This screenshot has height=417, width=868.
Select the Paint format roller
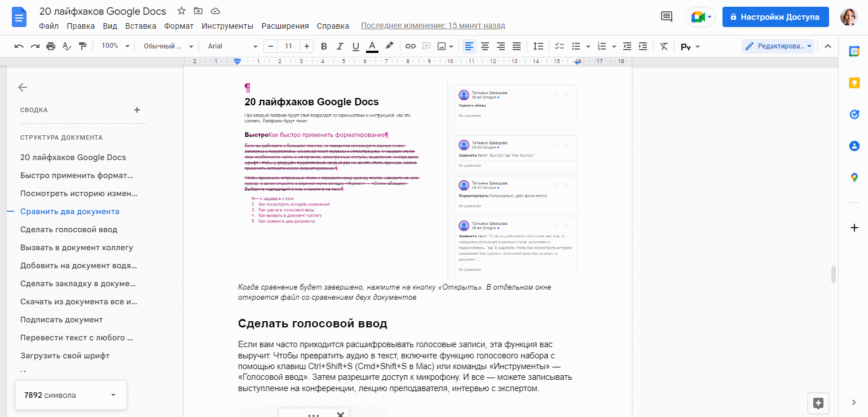coord(82,46)
